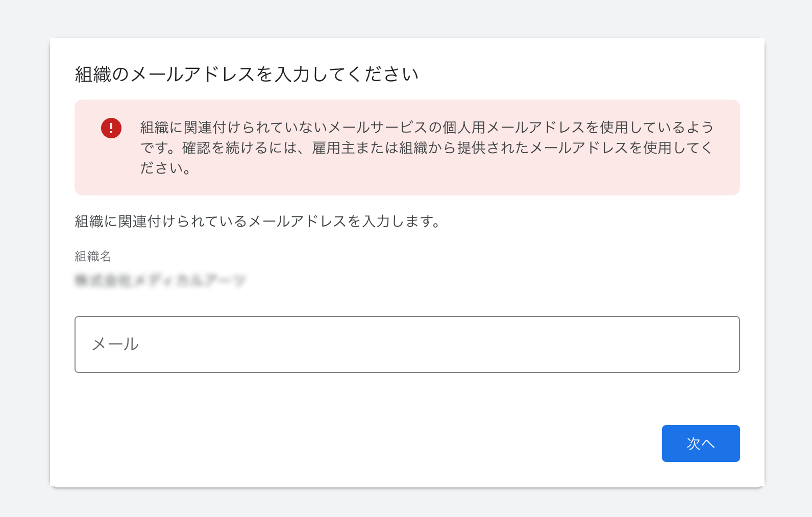Click the blank area between field and 次へ

click(x=407, y=399)
